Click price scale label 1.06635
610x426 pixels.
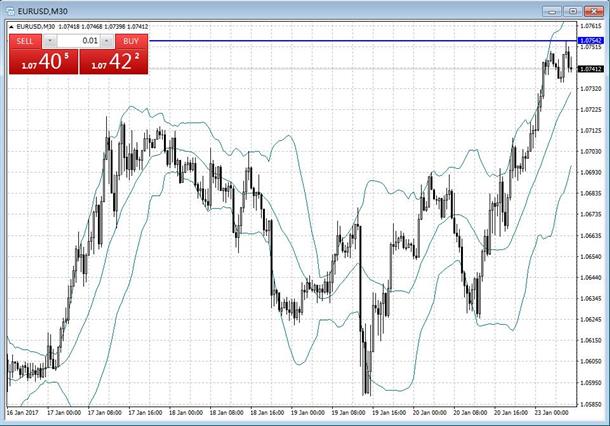tap(591, 236)
